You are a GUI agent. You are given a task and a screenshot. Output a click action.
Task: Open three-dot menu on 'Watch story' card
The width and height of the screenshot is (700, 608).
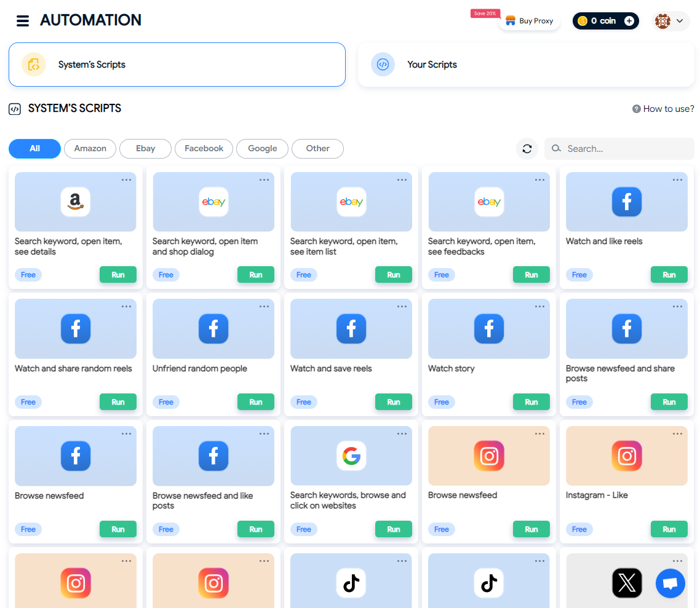(x=539, y=306)
